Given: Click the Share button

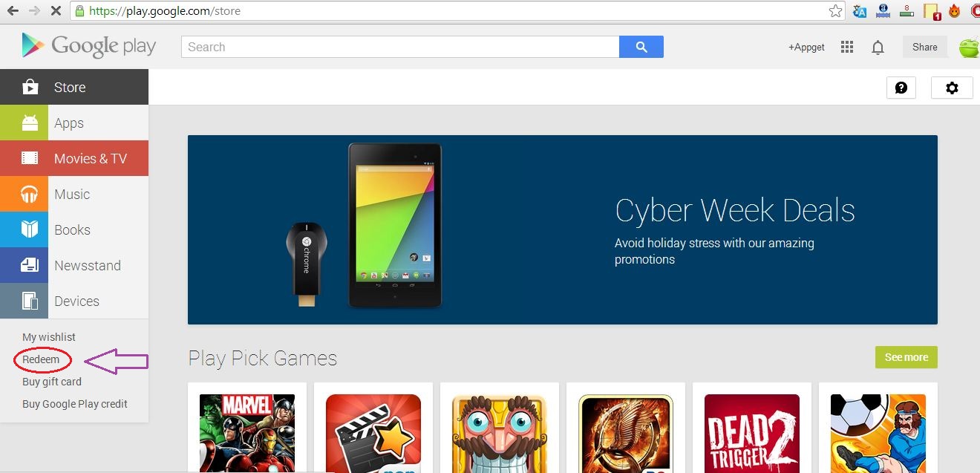Looking at the screenshot, I should pos(925,47).
